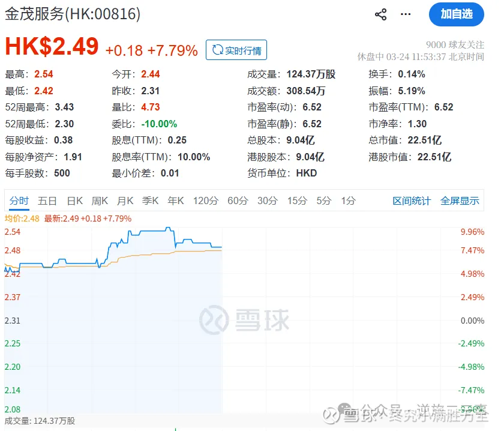Click the 实时行情 real-time quote button
Image resolution: width=504 pixels, height=431 pixels.
pos(236,50)
